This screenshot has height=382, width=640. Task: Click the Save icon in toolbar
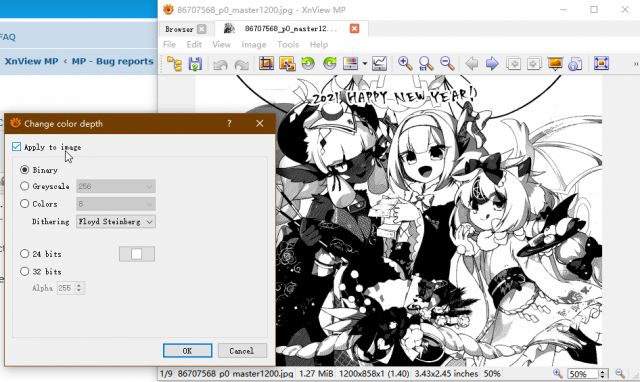tap(195, 64)
